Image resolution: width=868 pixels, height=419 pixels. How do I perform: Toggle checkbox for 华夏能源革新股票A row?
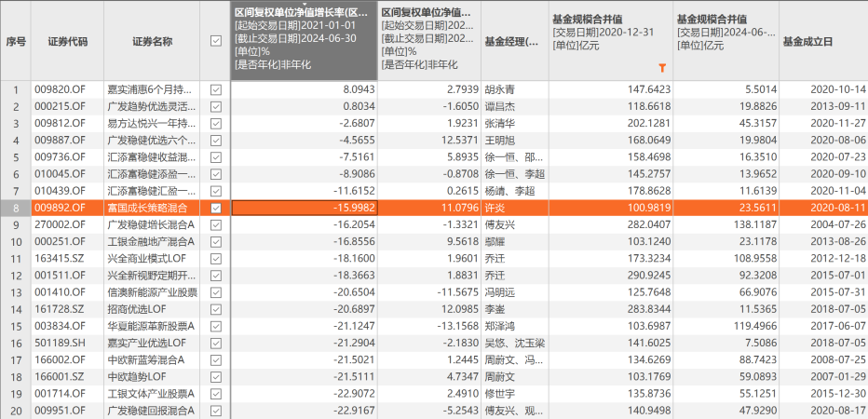[x=216, y=326]
